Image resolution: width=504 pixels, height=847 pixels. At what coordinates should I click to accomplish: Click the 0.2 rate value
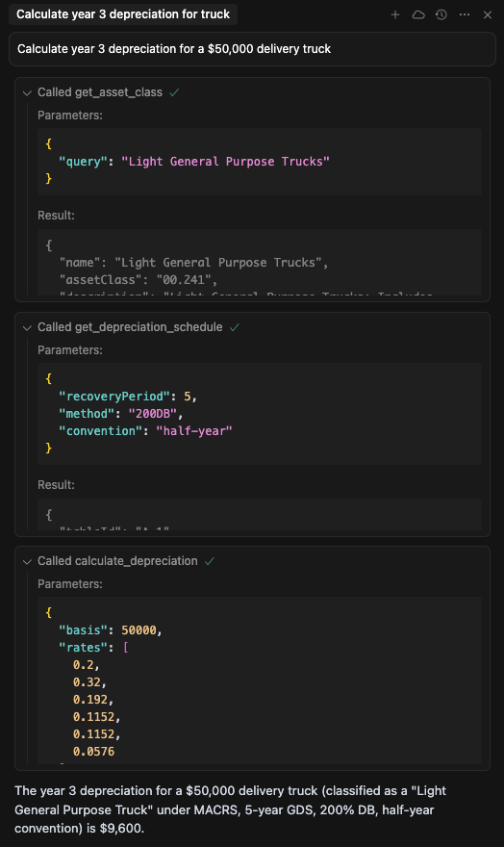87,664
